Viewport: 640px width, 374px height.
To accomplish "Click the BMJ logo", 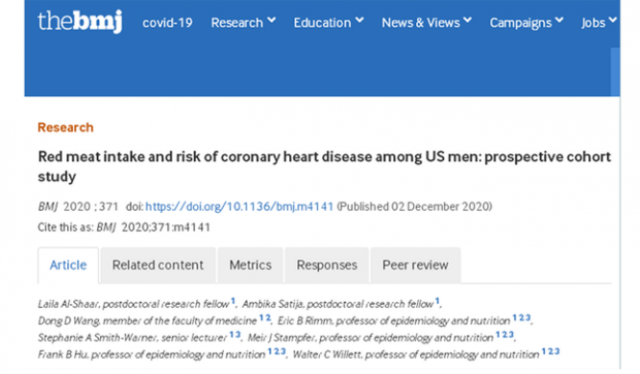I will point(80,21).
